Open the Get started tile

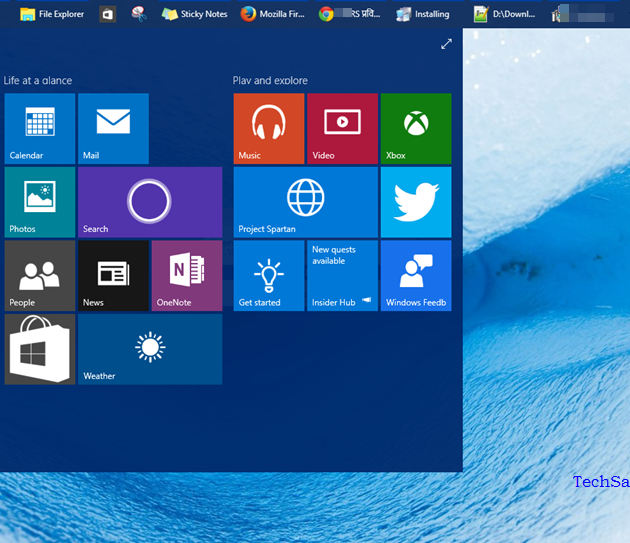click(x=269, y=276)
